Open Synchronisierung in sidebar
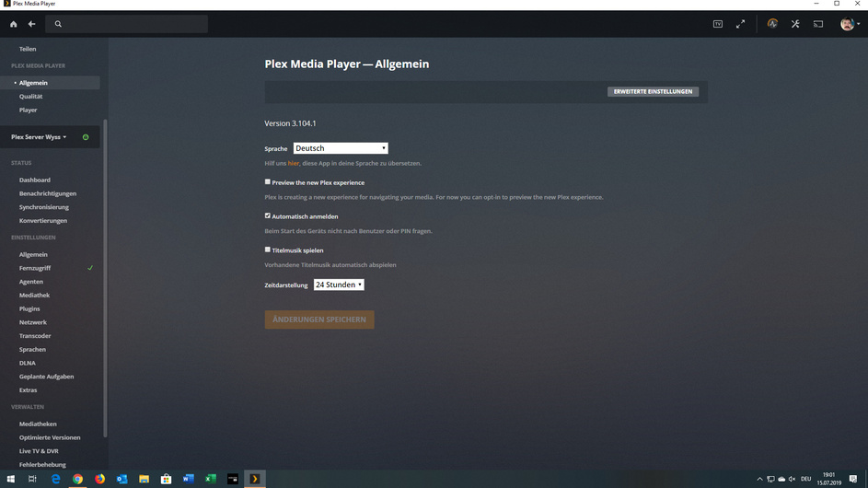The image size is (868, 488). coord(44,207)
